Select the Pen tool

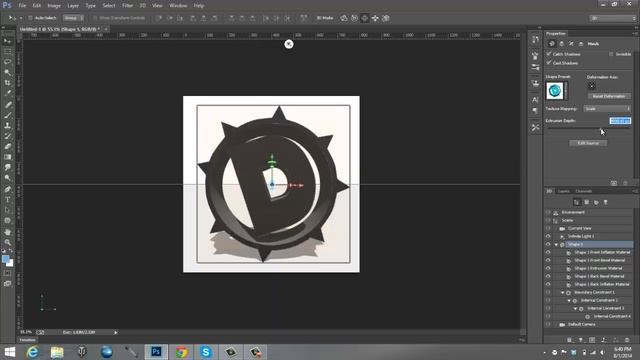click(7, 189)
